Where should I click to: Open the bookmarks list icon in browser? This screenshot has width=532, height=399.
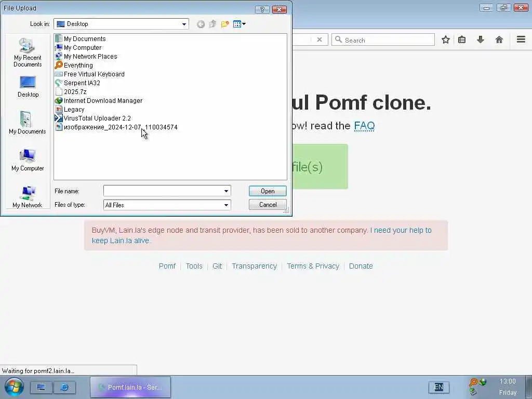tap(462, 39)
